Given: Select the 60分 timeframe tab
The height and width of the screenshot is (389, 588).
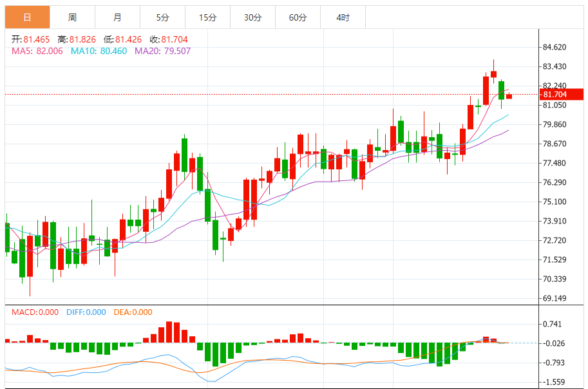Looking at the screenshot, I should [298, 17].
